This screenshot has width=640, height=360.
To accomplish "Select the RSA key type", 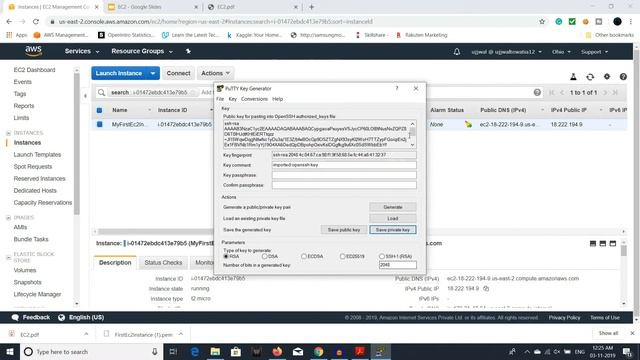I will [x=226, y=256].
